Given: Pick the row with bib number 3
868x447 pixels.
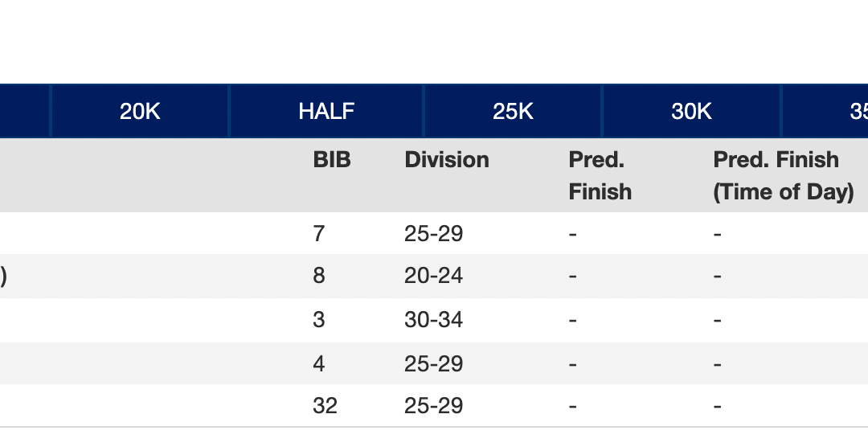Looking at the screenshot, I should tap(319, 320).
